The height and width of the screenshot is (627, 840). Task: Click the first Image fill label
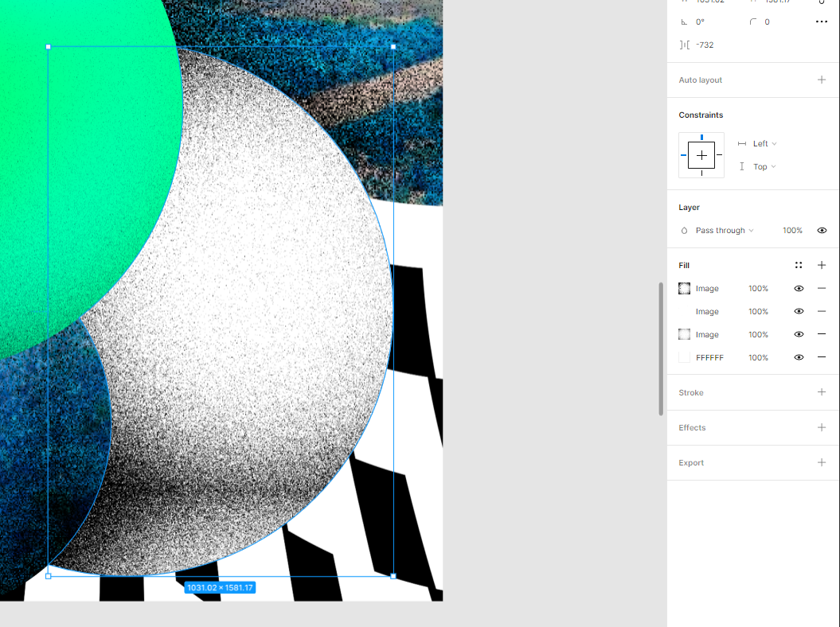click(707, 289)
